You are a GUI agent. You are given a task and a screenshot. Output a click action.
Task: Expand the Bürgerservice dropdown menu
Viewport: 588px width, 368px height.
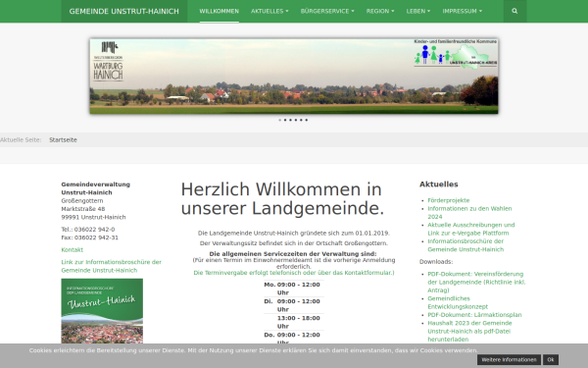[327, 11]
